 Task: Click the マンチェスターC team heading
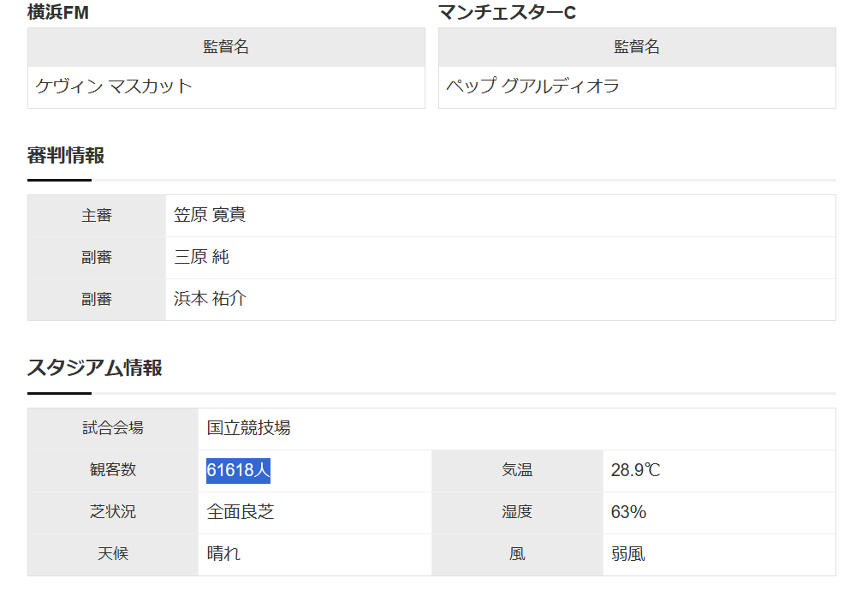(x=507, y=12)
